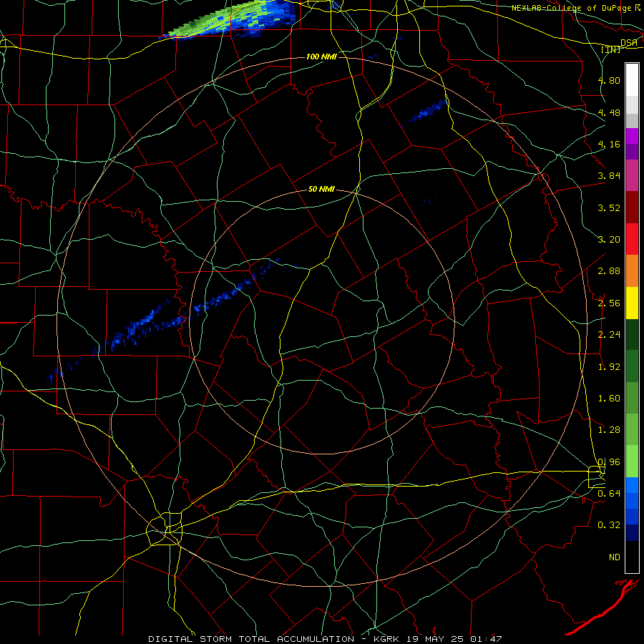Click the 50 NMI range ring label
This screenshot has width=644, height=644.
pos(321,189)
